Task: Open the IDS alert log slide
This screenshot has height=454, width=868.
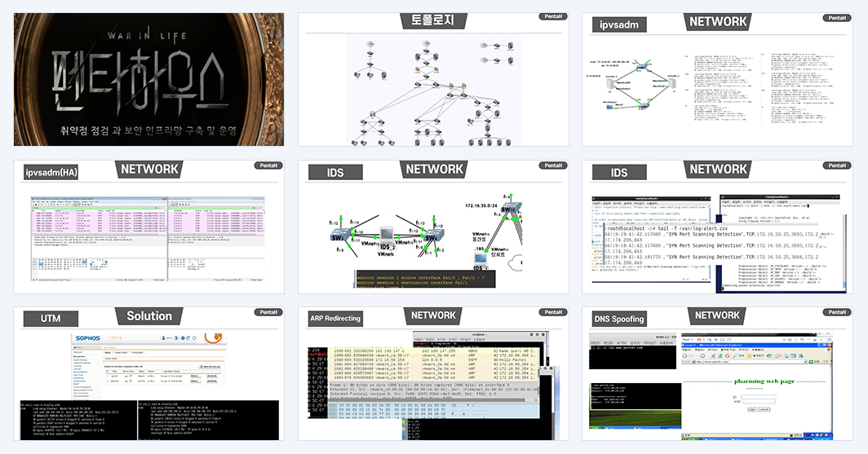Action: [717, 227]
